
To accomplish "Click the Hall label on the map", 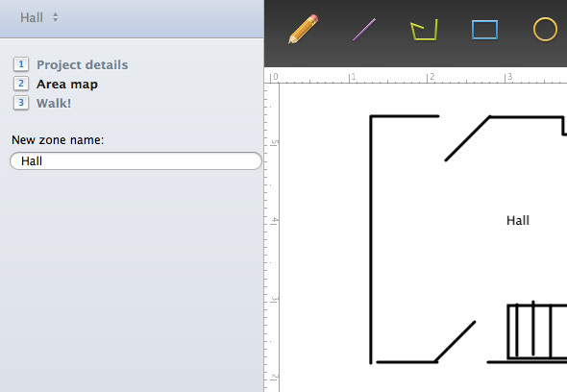I will (518, 221).
